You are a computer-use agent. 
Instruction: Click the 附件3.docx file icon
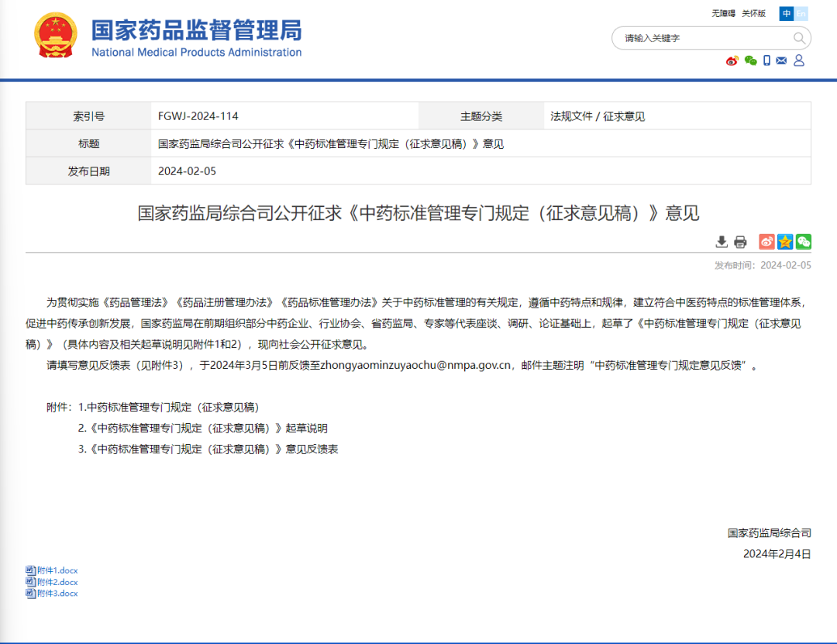30,594
